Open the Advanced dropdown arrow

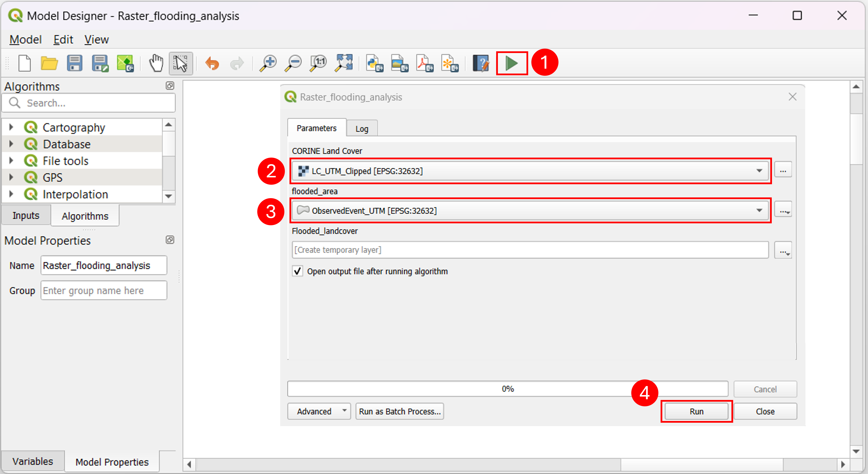pos(344,411)
